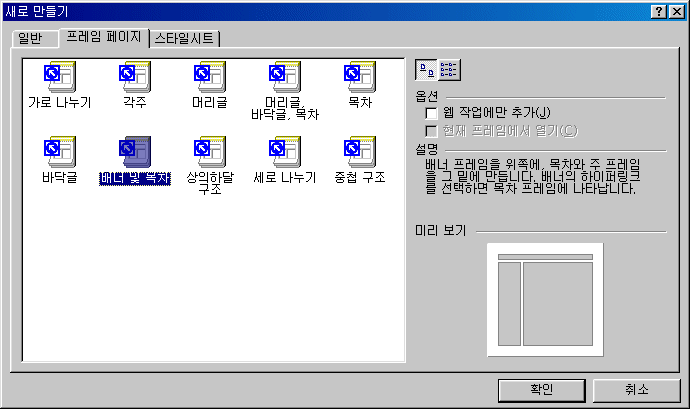The height and width of the screenshot is (409, 690).
Task: Click the frame layout preview thumbnail
Action: pyautogui.click(x=545, y=300)
